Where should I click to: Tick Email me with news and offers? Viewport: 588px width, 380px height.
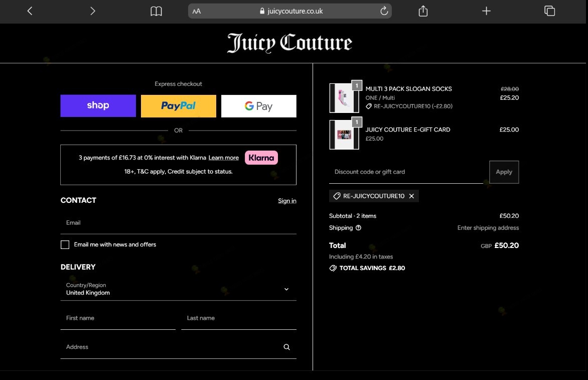[x=65, y=244]
